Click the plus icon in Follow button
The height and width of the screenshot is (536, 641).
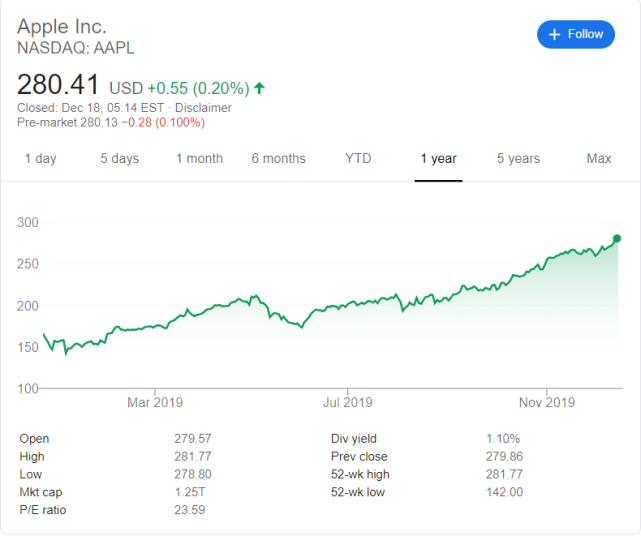click(554, 34)
